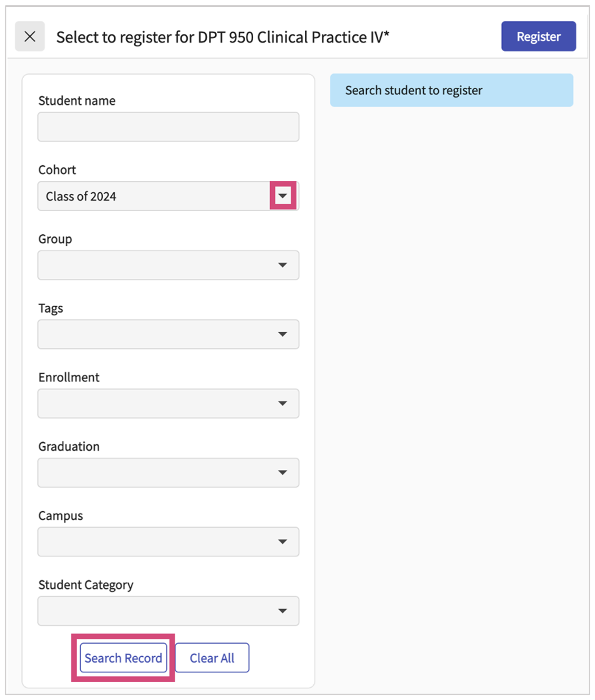Click the Campus dropdown arrow icon
This screenshot has width=595, height=700.
click(x=283, y=542)
